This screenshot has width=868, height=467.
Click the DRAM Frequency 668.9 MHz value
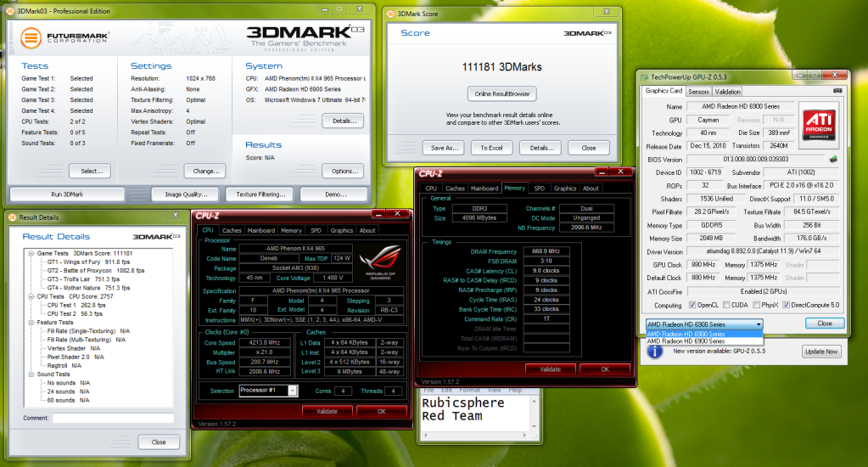pos(546,251)
